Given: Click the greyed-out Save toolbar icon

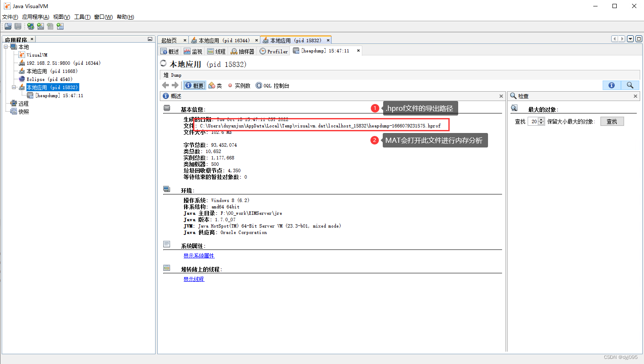Looking at the screenshot, I should click(18, 26).
